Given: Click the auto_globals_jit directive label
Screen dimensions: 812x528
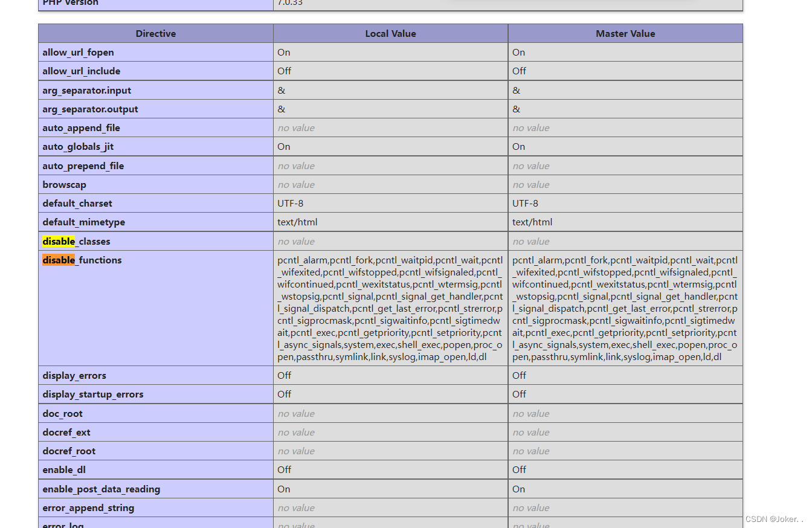Looking at the screenshot, I should [x=78, y=147].
